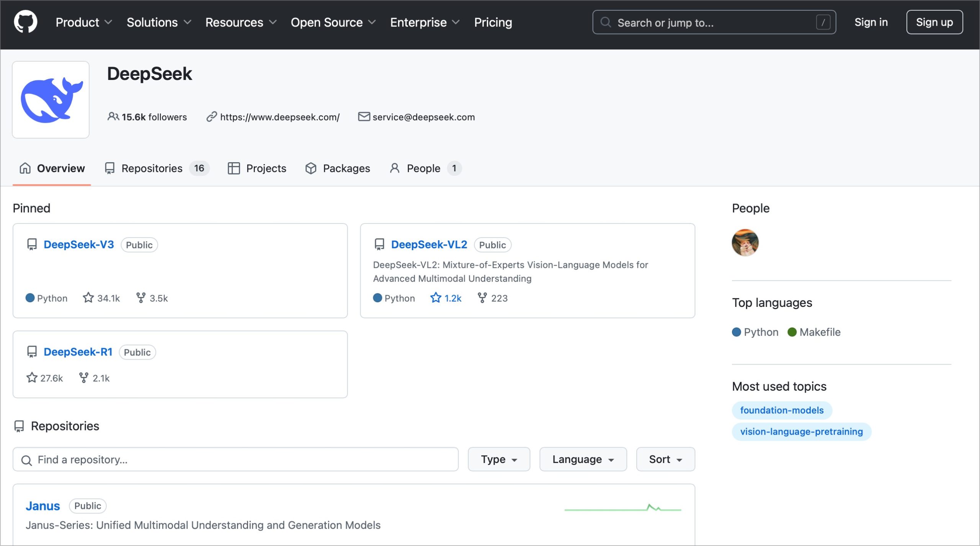This screenshot has height=546, width=980.
Task: Switch to the Overview tab
Action: (52, 168)
